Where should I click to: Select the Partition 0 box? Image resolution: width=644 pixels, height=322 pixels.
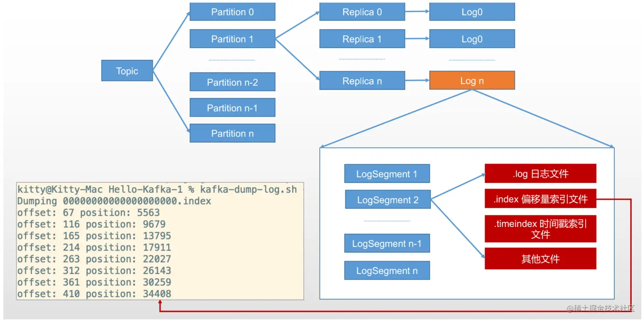233,12
